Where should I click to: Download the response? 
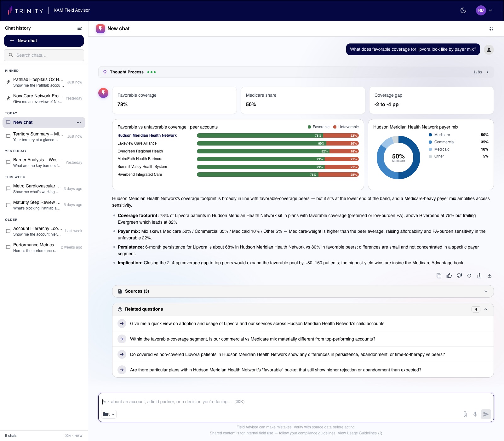[490, 276]
